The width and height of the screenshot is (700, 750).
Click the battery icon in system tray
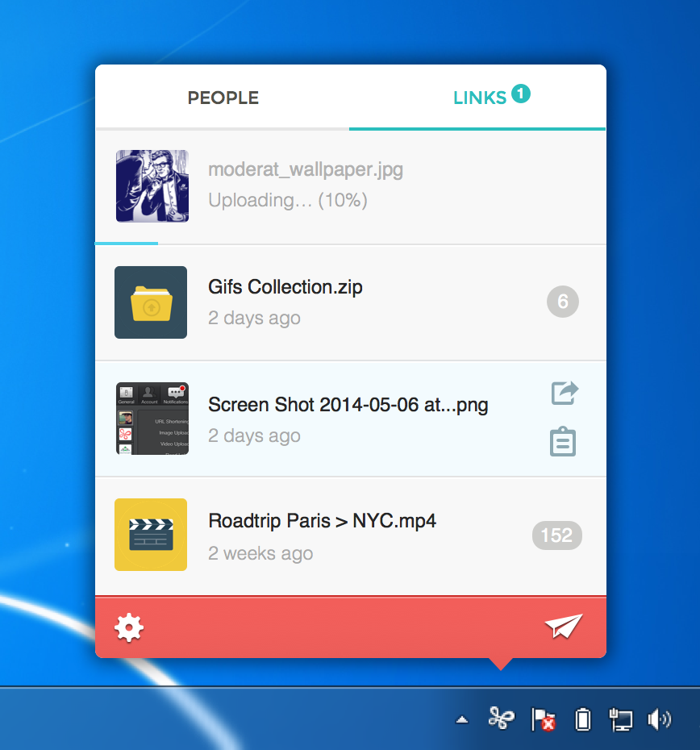(583, 719)
